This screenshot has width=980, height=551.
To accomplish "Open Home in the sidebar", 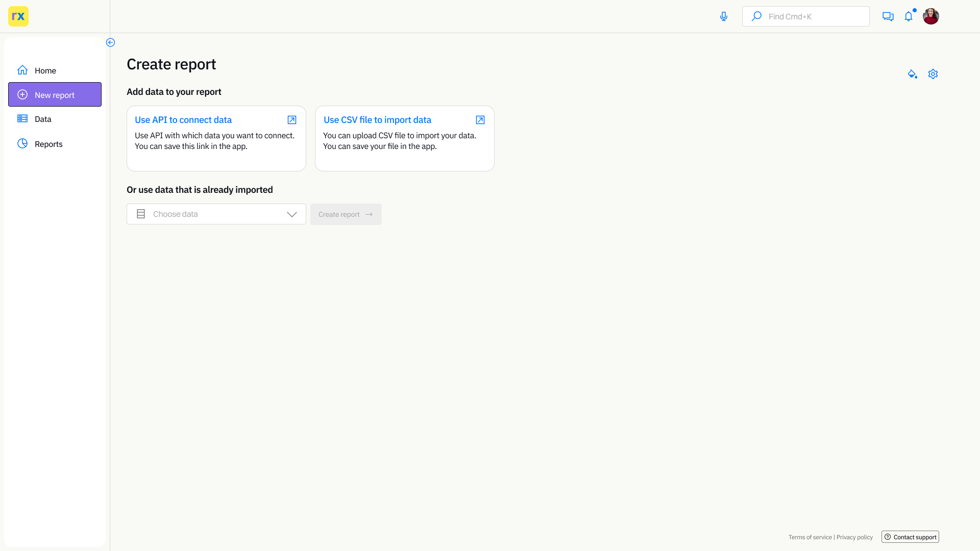I will [55, 70].
